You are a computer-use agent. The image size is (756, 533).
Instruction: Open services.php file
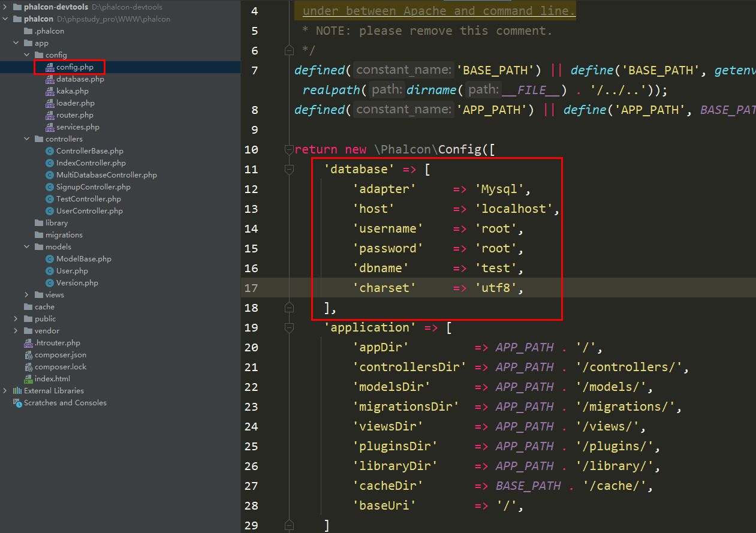click(77, 127)
